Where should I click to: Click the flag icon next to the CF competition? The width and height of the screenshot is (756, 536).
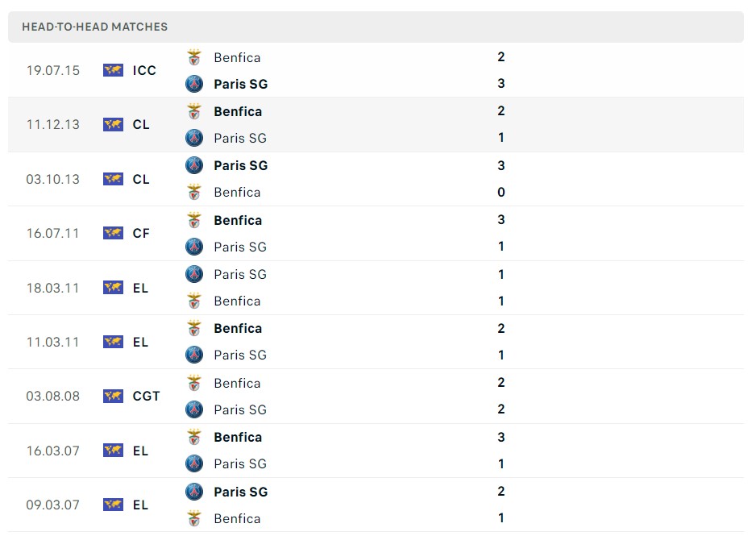(113, 233)
